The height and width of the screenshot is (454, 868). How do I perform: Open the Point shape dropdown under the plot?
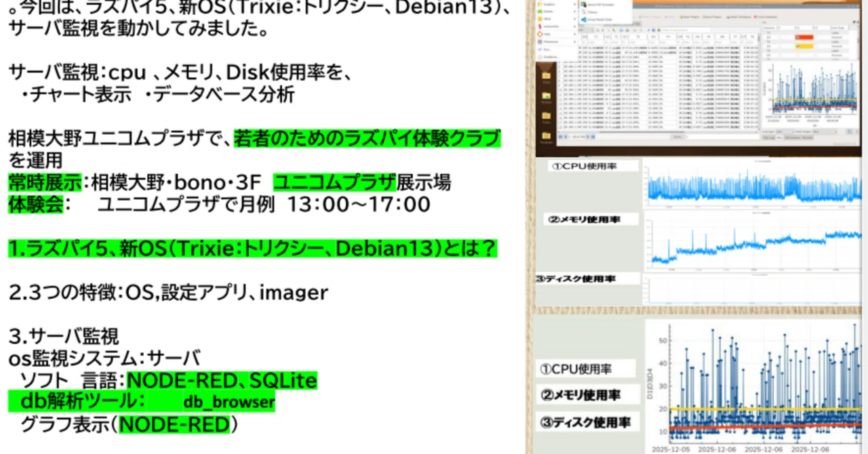pos(824,131)
